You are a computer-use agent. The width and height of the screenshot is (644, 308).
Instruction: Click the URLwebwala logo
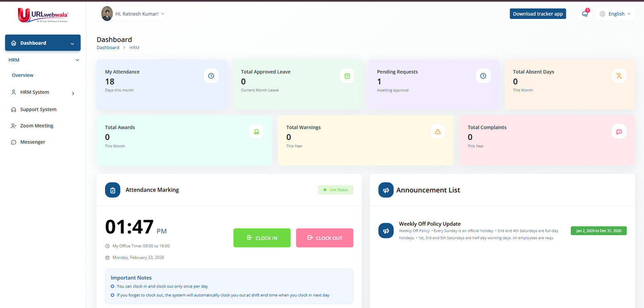click(43, 15)
